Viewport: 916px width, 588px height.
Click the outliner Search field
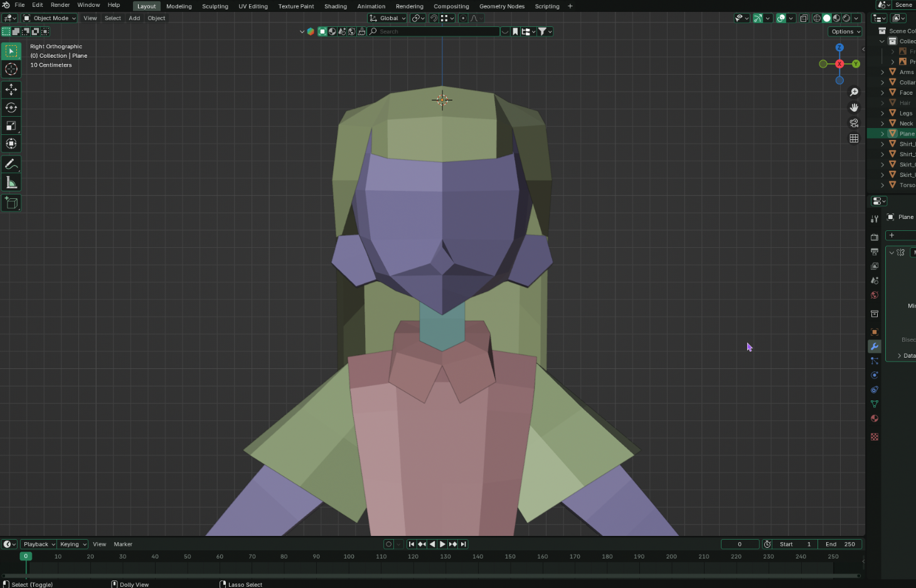pyautogui.click(x=434, y=31)
